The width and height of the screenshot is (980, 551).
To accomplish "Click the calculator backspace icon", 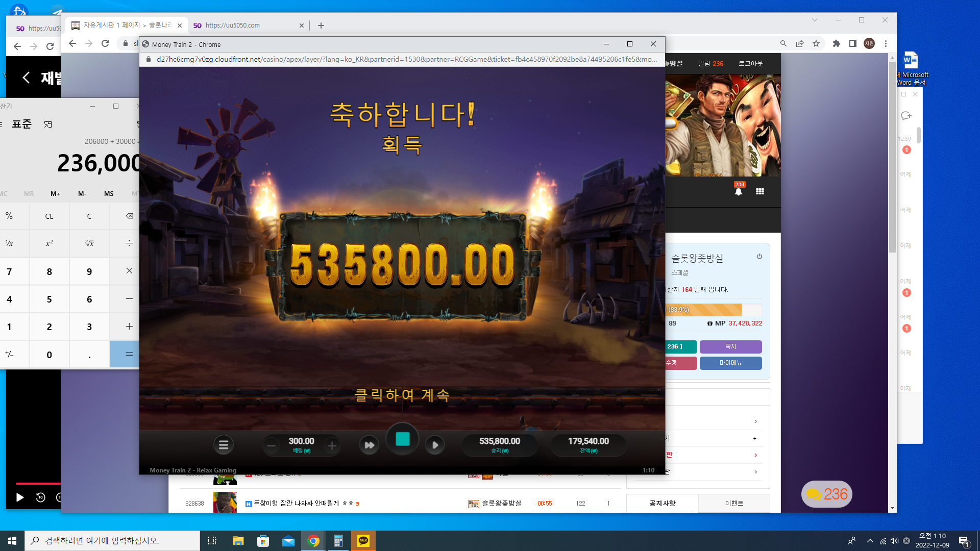I will [x=130, y=216].
